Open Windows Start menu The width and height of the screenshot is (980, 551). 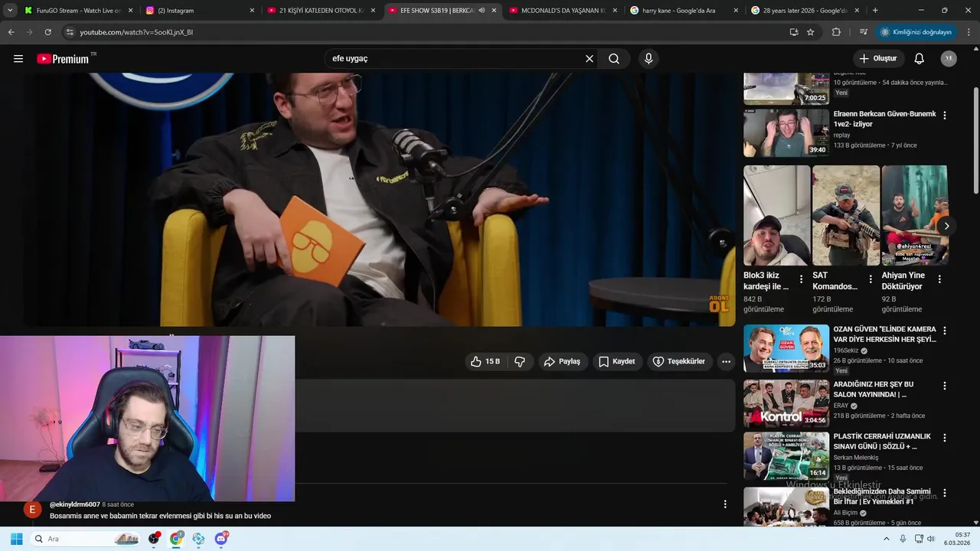(x=16, y=539)
